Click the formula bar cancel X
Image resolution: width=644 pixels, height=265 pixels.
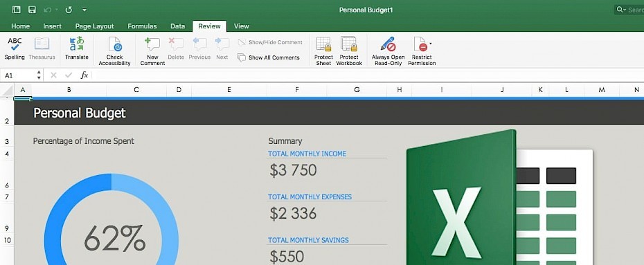[x=53, y=75]
